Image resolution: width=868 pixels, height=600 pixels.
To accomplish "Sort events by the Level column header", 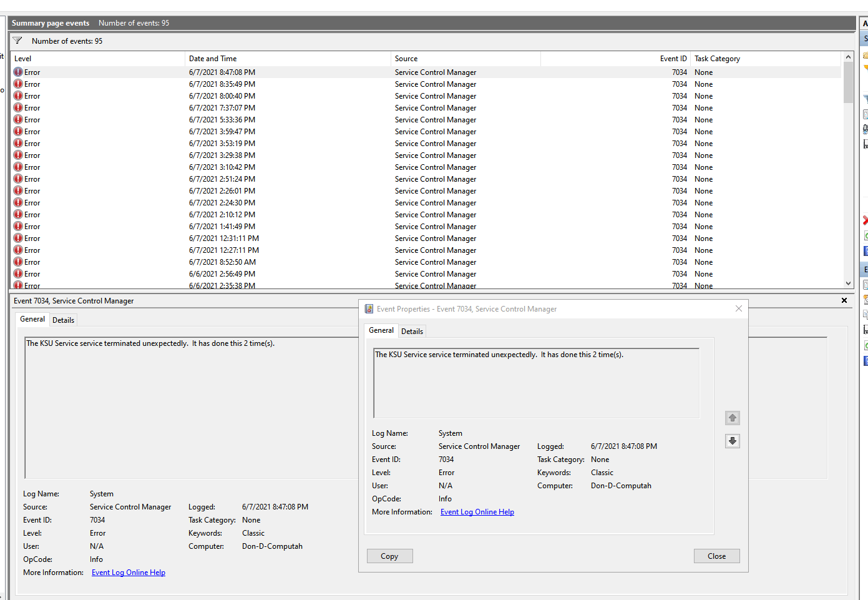I will [x=98, y=59].
